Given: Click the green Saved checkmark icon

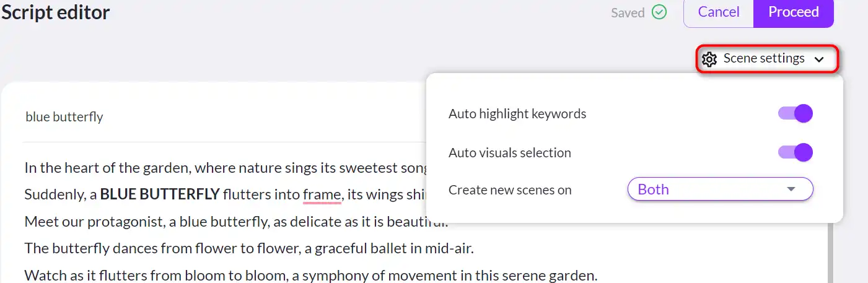Looking at the screenshot, I should click(x=660, y=12).
